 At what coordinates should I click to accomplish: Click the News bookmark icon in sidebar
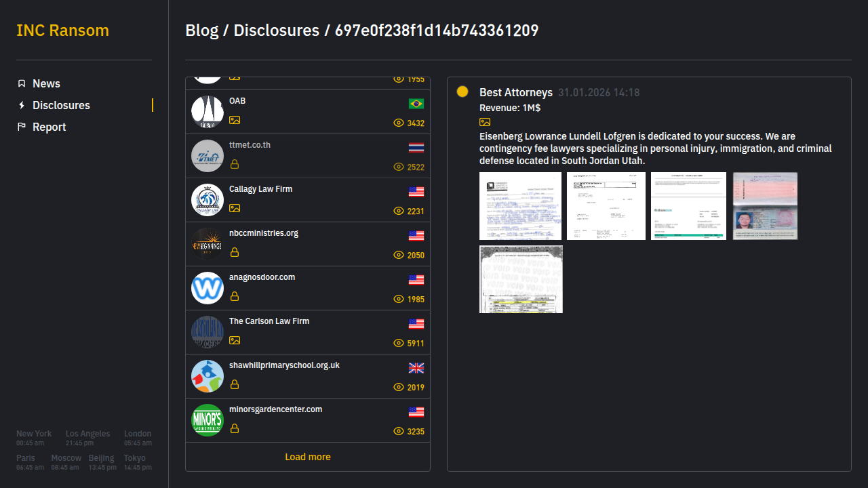(x=22, y=83)
